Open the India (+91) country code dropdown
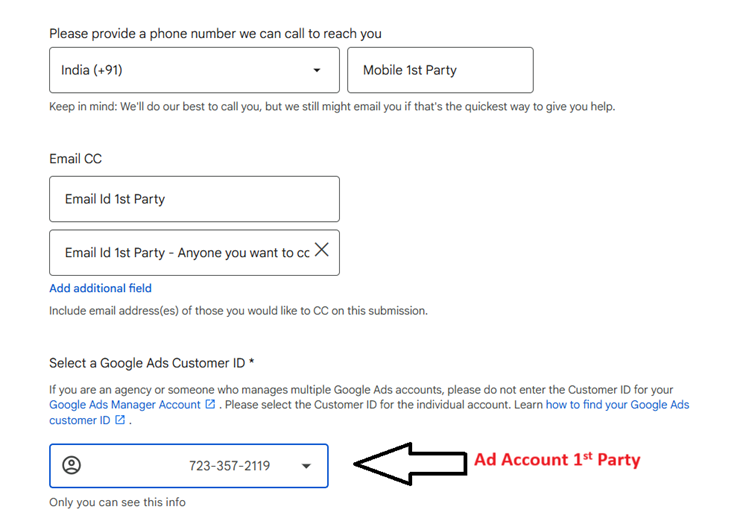Screen dimensions: 752x527 194,70
